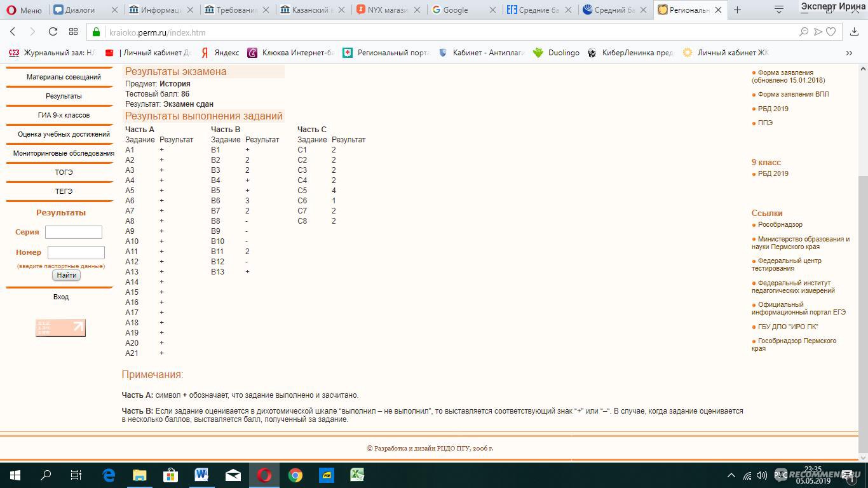Open ГБУ ДПО "ИРО ПК" link

pos(788,327)
